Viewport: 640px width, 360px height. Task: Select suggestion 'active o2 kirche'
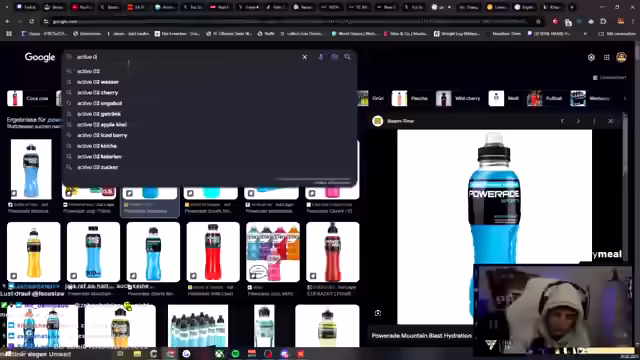209,146
